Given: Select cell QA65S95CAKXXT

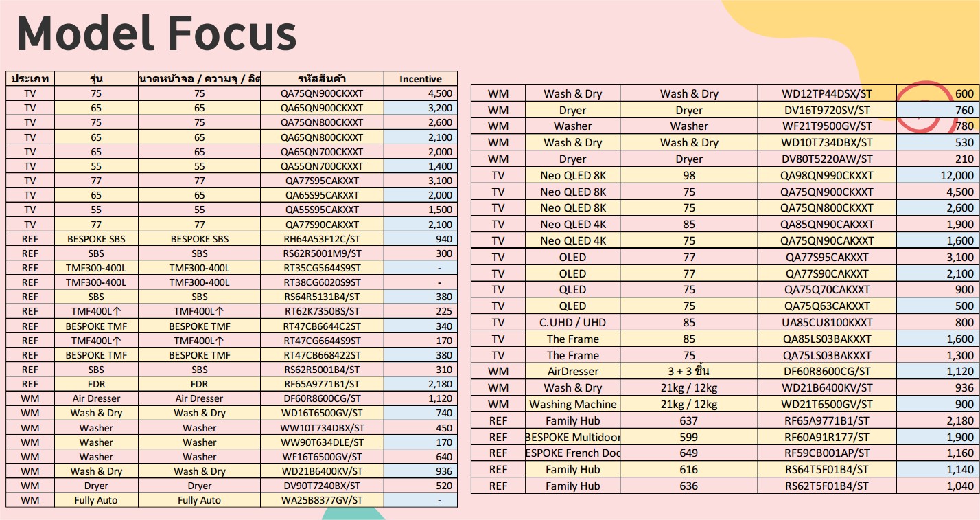Looking at the screenshot, I should pyautogui.click(x=321, y=195).
